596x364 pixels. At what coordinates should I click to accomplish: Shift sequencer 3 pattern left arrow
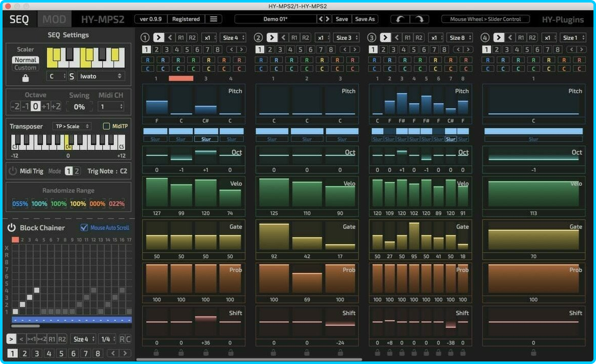458,49
